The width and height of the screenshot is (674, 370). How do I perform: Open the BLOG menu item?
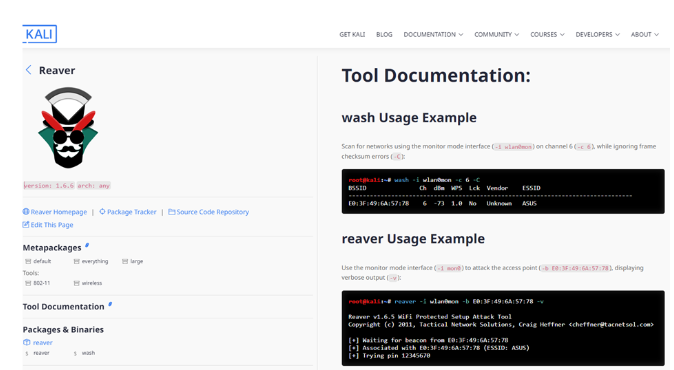click(384, 34)
